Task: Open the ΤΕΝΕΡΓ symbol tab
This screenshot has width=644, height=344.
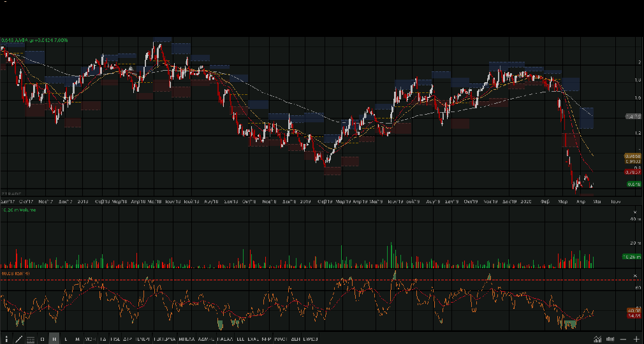Action: (143, 339)
